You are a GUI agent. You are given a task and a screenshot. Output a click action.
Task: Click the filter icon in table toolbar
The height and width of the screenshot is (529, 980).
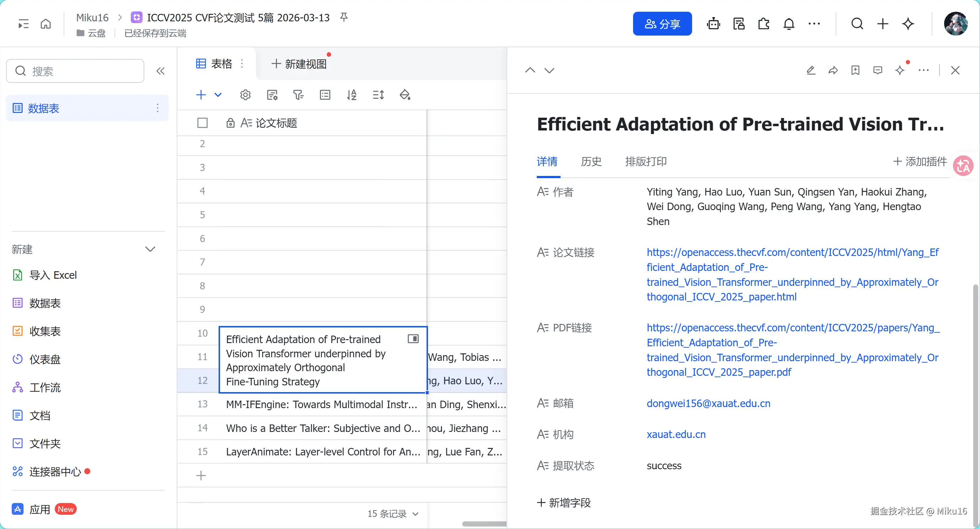pos(298,95)
